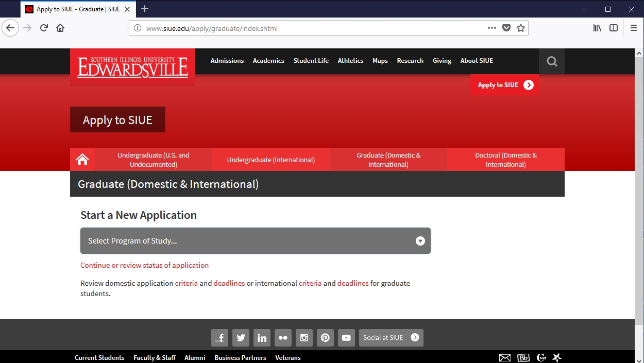
Task: Click the URL address bar field
Action: coord(309,28)
